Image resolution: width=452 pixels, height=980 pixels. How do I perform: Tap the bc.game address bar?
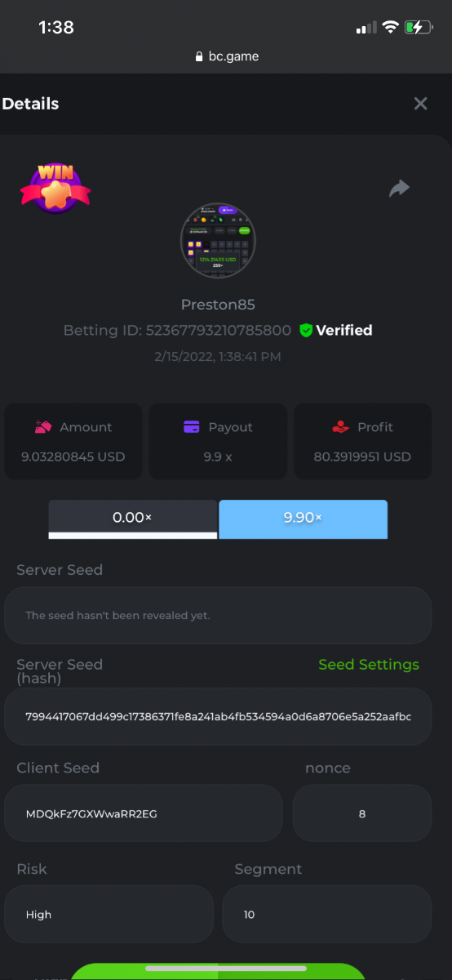pos(226,56)
